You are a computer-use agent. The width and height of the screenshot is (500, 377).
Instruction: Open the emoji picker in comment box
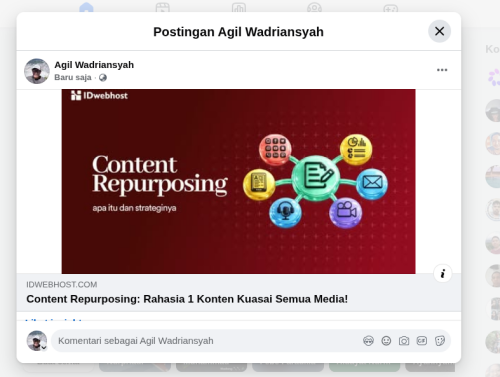click(386, 341)
